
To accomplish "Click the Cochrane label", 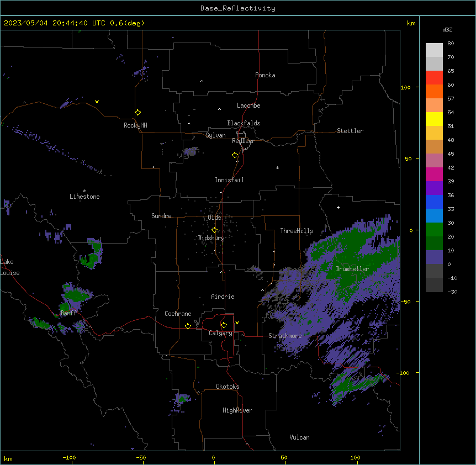I will [178, 314].
